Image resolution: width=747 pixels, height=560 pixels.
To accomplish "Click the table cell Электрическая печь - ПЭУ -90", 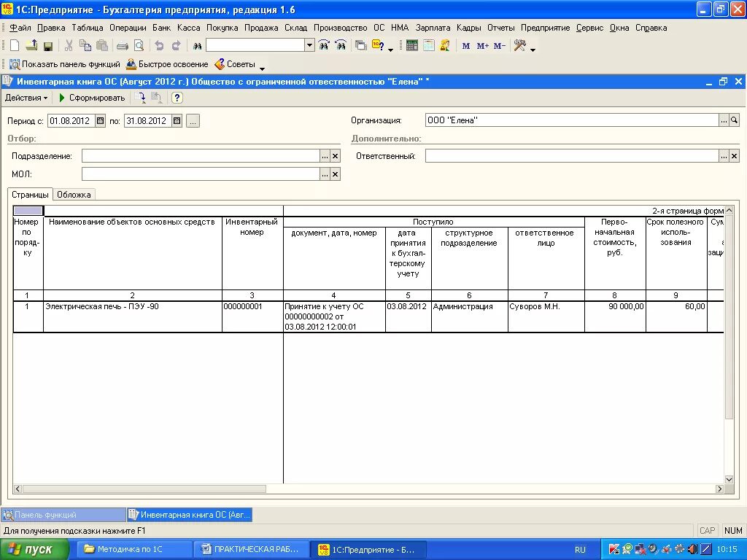I will (x=133, y=316).
